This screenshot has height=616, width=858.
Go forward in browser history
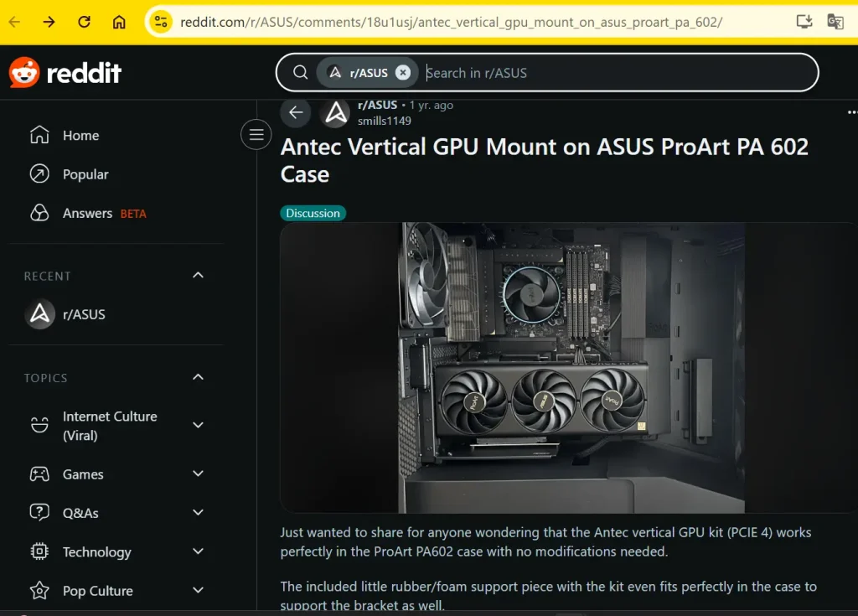(x=49, y=22)
